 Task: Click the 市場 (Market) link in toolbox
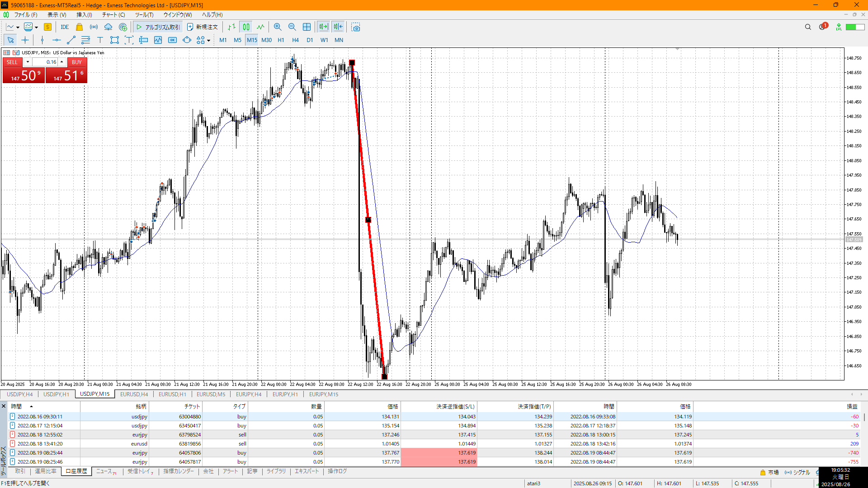pyautogui.click(x=769, y=472)
